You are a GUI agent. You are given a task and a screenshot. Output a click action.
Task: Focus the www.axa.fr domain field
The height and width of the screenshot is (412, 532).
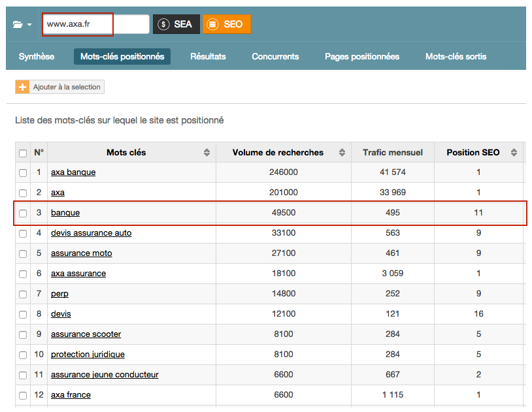tap(95, 24)
